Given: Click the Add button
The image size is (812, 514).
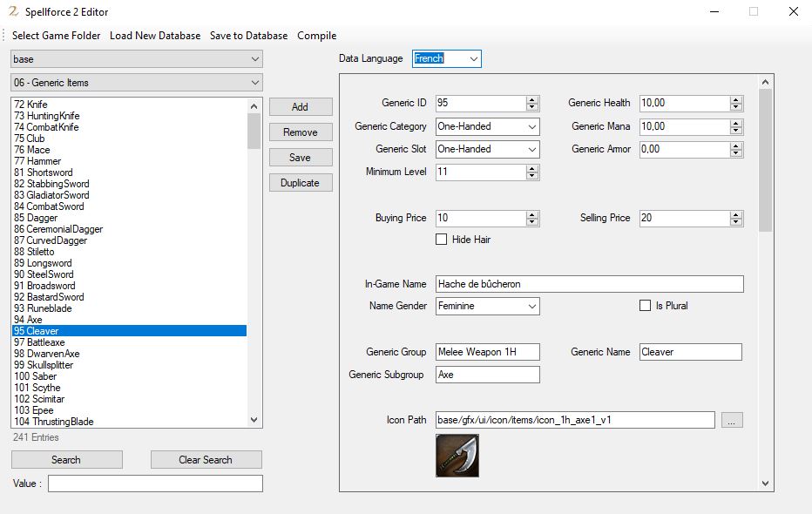Looking at the screenshot, I should click(301, 106).
